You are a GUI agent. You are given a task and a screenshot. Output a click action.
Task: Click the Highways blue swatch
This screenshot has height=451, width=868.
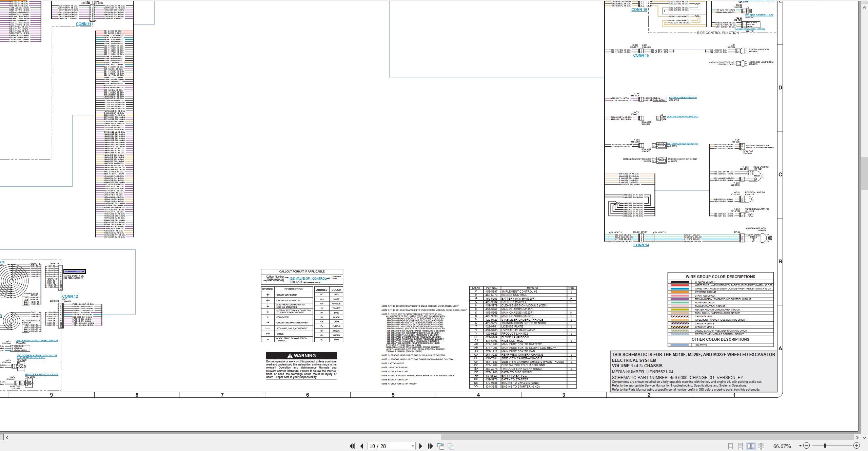(679, 345)
